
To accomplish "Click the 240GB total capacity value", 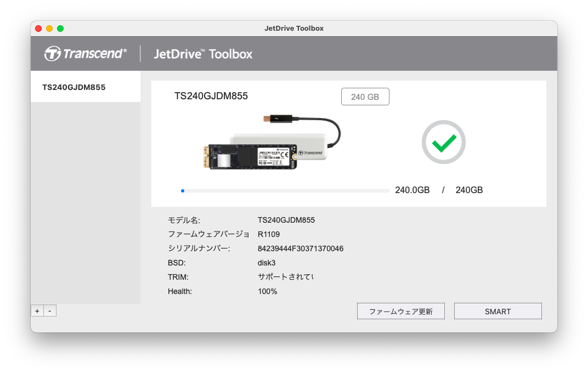I will 469,190.
